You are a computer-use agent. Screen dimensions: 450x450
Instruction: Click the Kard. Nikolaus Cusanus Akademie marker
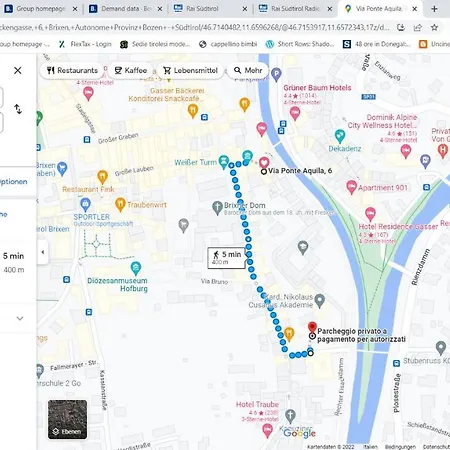pyautogui.click(x=320, y=301)
